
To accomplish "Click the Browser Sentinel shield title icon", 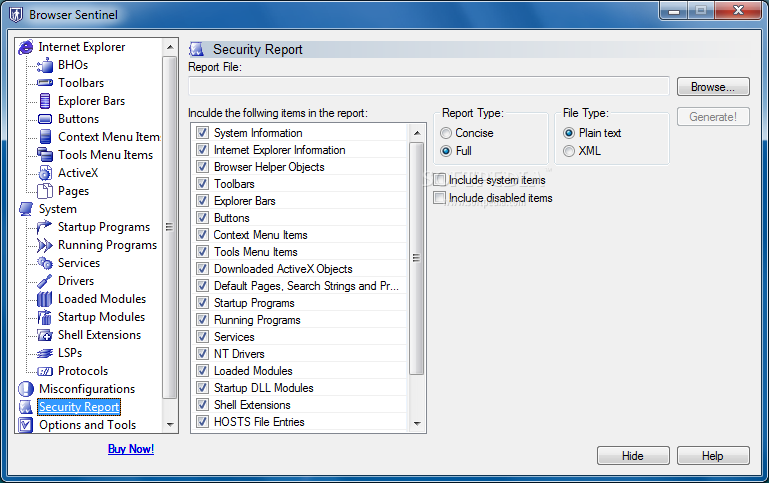I will pyautogui.click(x=16, y=15).
